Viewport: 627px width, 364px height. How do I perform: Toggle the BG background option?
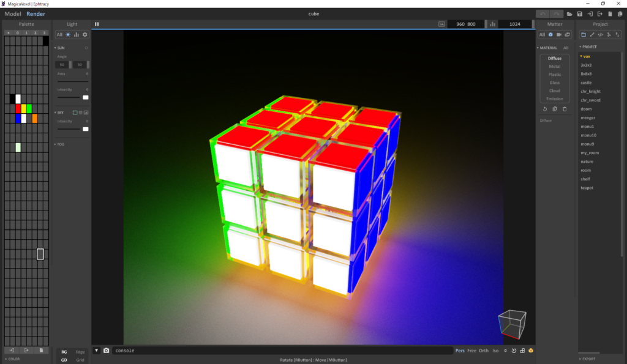[64, 352]
